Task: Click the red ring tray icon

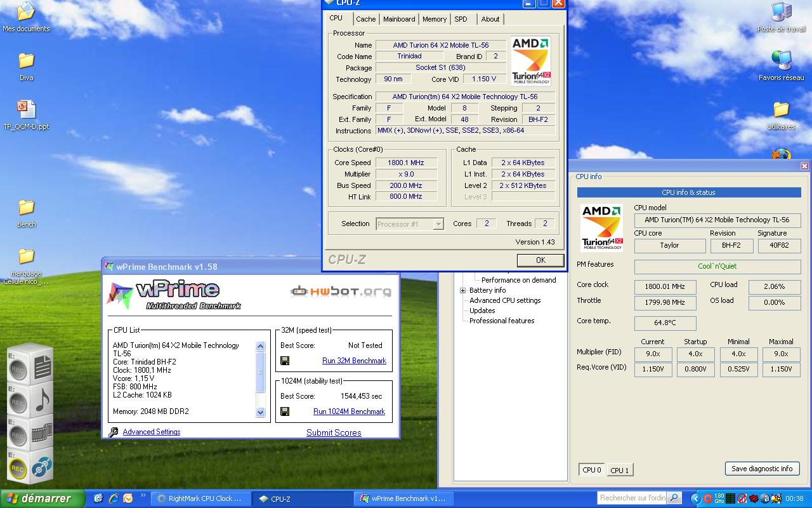Action: coord(708,498)
